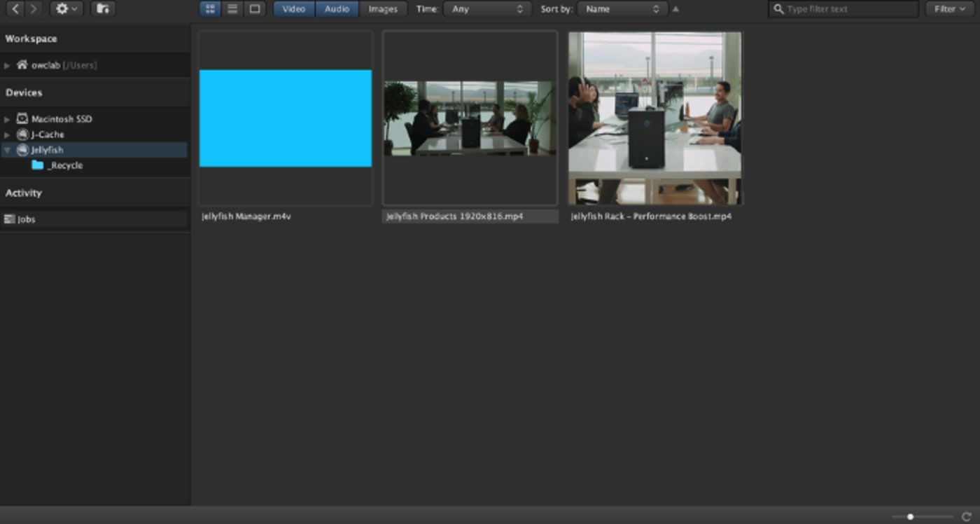The height and width of the screenshot is (524, 980).
Task: Click the folder icon in the toolbar
Action: [103, 9]
